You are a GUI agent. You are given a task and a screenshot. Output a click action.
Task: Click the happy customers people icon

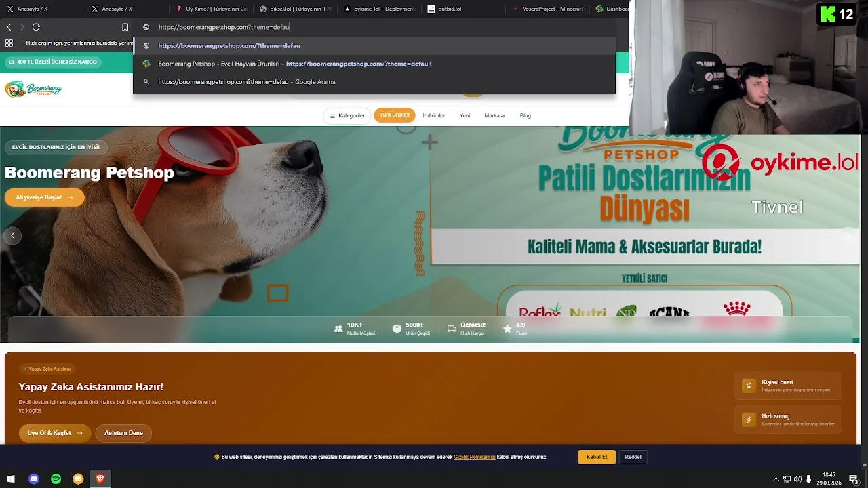tap(338, 329)
